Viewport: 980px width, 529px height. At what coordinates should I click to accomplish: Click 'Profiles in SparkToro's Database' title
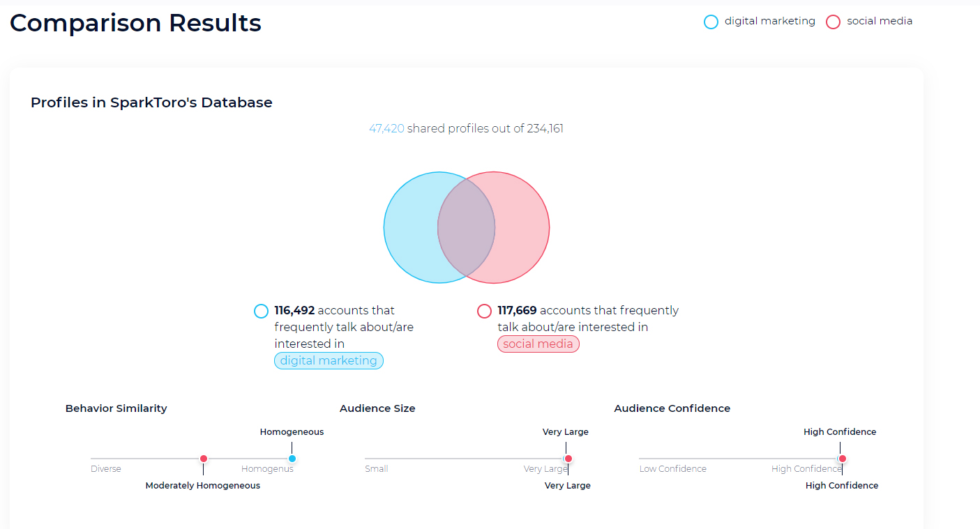click(151, 102)
